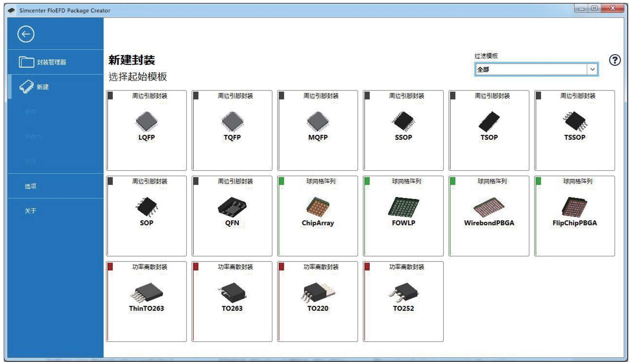The image size is (632, 364).
Task: Select the TO220 package icon
Action: click(x=318, y=292)
